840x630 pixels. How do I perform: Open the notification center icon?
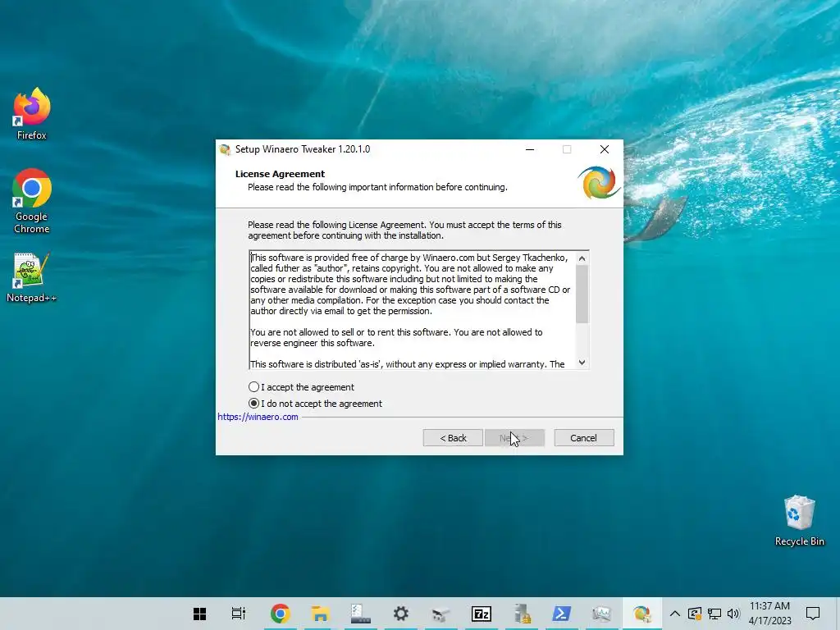pos(813,614)
